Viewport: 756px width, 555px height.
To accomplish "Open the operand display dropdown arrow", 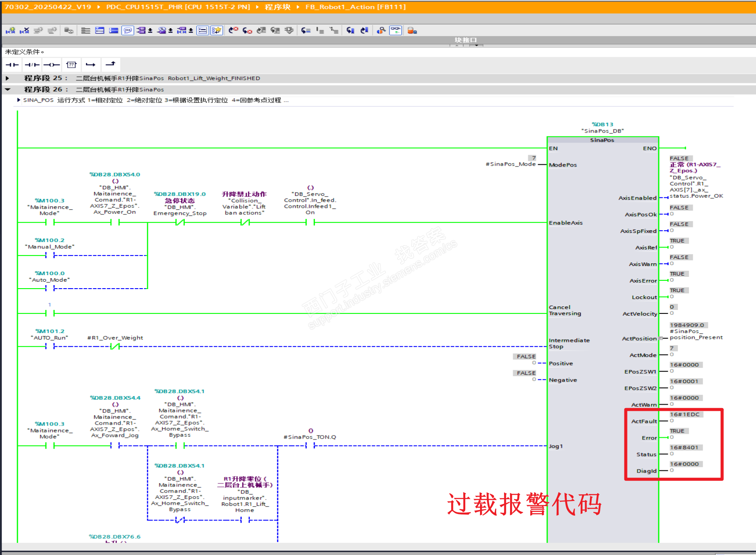I will pyautogui.click(x=150, y=31).
